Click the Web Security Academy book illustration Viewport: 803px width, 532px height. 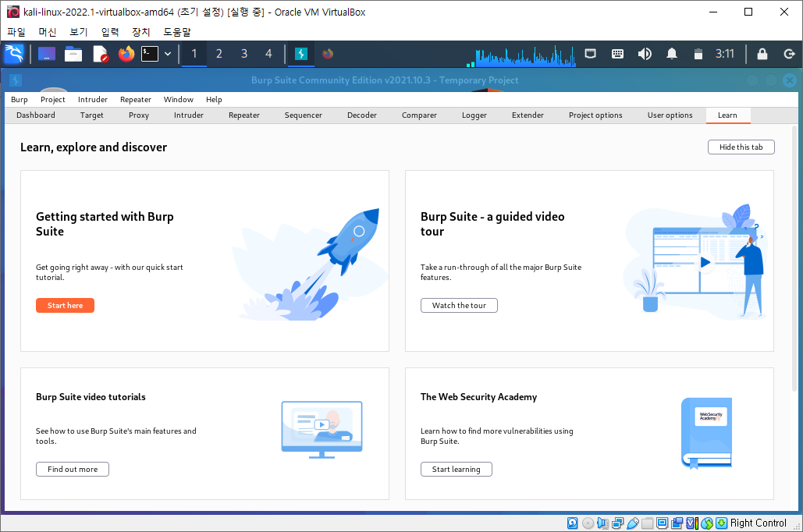[707, 433]
